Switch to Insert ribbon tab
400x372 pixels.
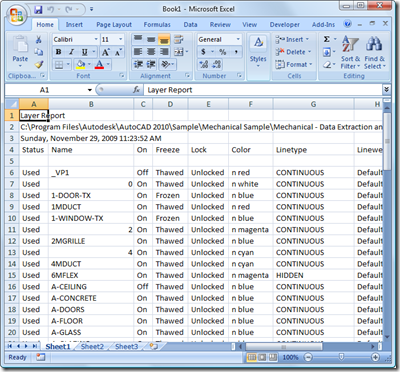74,25
